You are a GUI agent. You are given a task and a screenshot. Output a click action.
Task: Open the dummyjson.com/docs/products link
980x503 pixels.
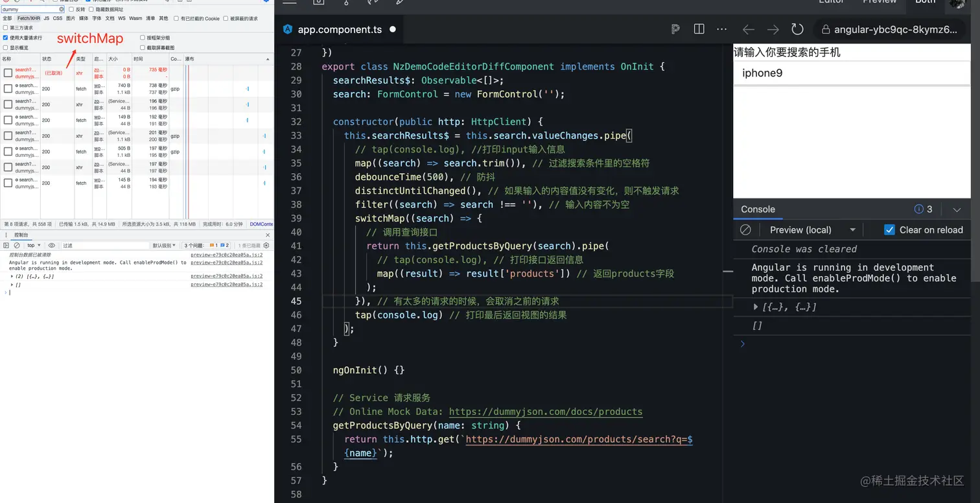click(546, 412)
